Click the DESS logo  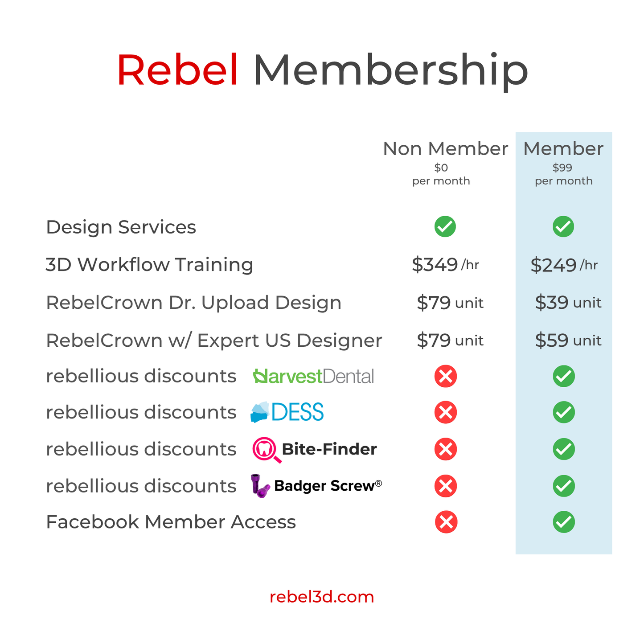(287, 412)
